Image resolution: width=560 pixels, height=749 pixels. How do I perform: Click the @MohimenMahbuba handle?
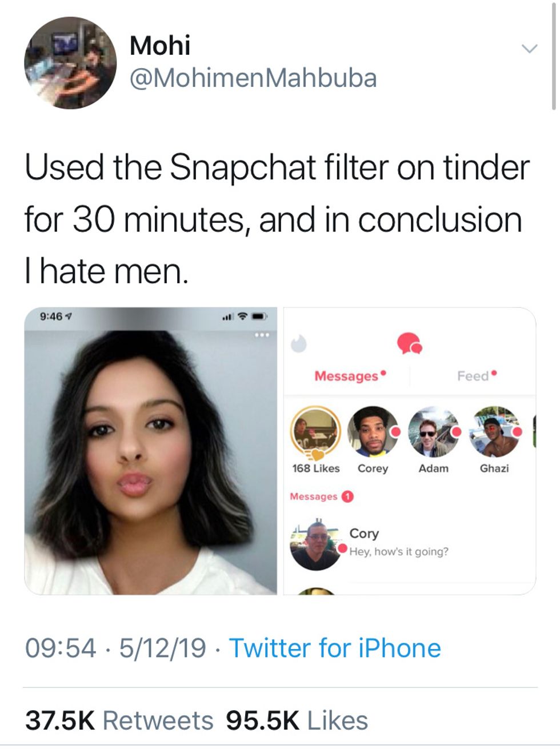click(x=253, y=78)
